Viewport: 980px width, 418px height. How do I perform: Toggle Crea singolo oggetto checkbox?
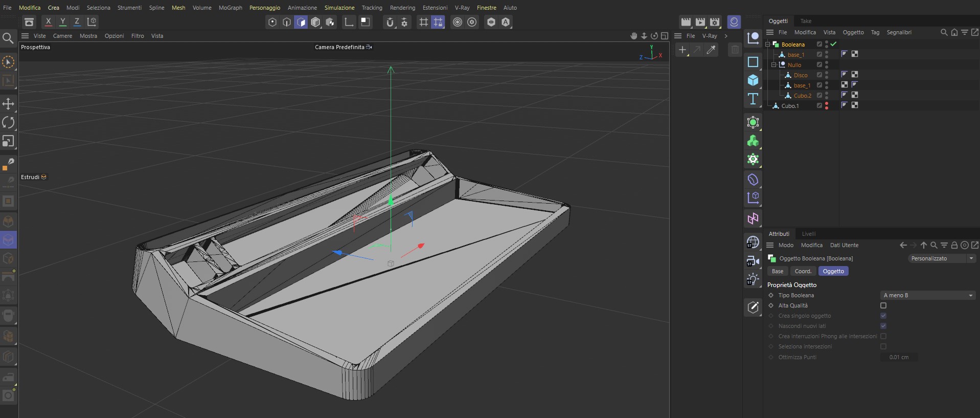(883, 316)
